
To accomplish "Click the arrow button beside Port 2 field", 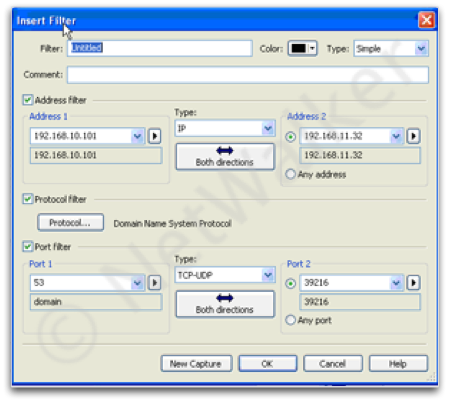I will point(413,283).
